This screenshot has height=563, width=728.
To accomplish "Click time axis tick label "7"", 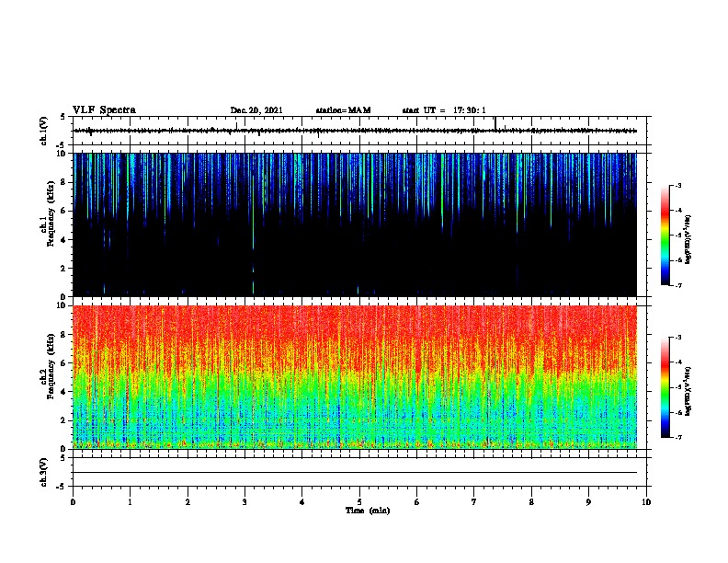I will 474,502.
